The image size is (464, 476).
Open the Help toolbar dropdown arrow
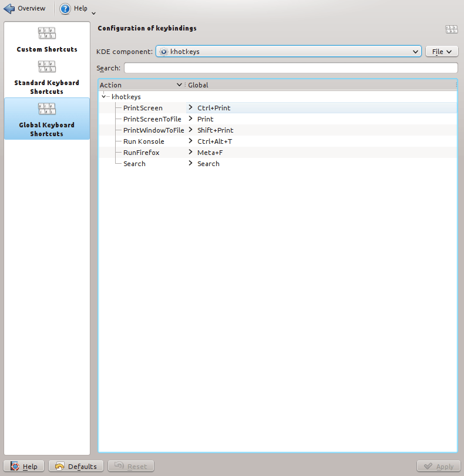tap(93, 13)
